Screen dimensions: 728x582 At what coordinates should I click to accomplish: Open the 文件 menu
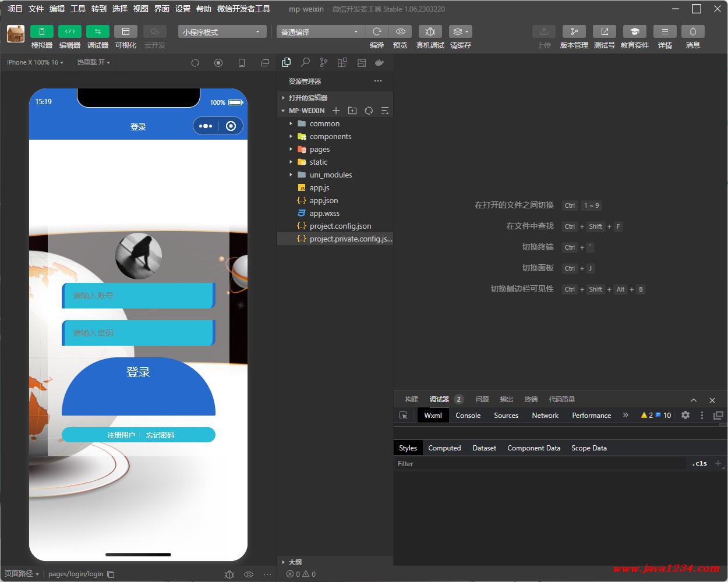pyautogui.click(x=36, y=9)
